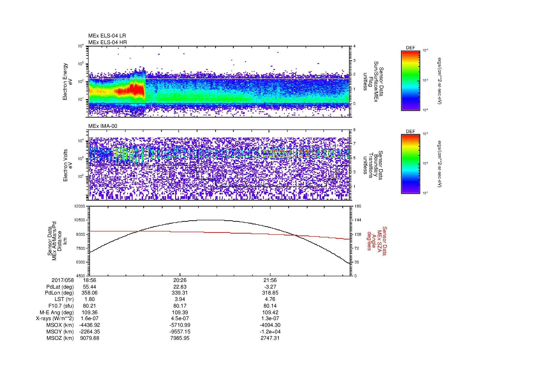Screen dimensions: 555x392
Task: Click the MSOY value -2264.35
Action: (90, 332)
